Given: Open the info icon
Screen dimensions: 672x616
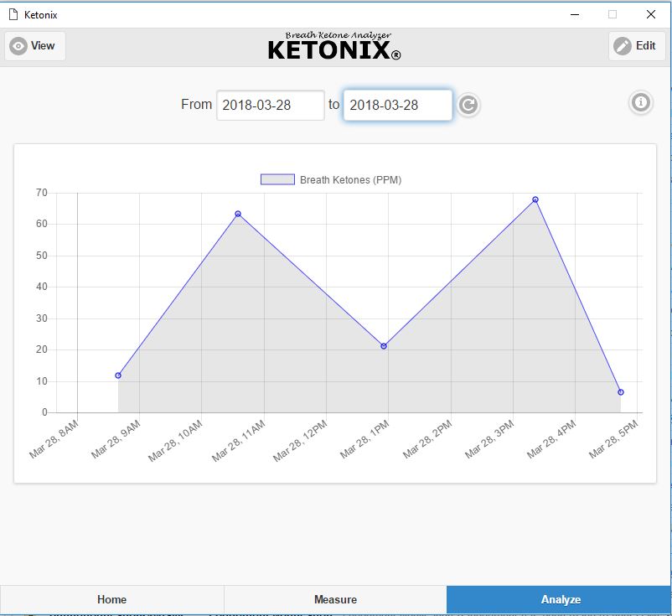Looking at the screenshot, I should (641, 102).
